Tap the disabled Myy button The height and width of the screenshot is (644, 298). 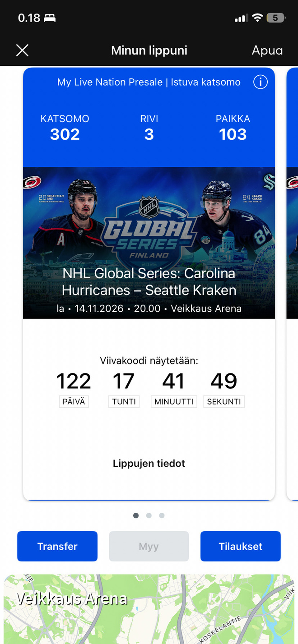[149, 546]
